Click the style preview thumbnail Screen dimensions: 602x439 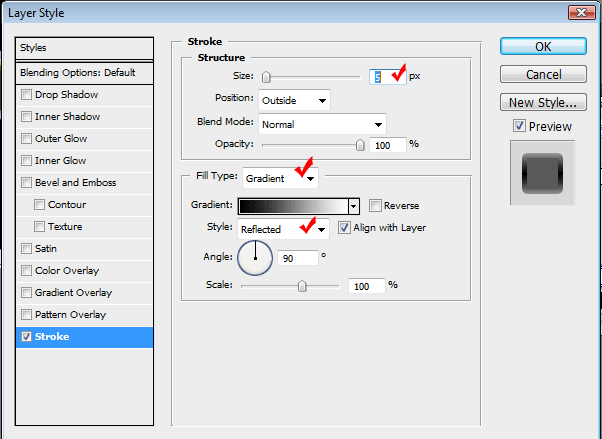click(x=542, y=173)
